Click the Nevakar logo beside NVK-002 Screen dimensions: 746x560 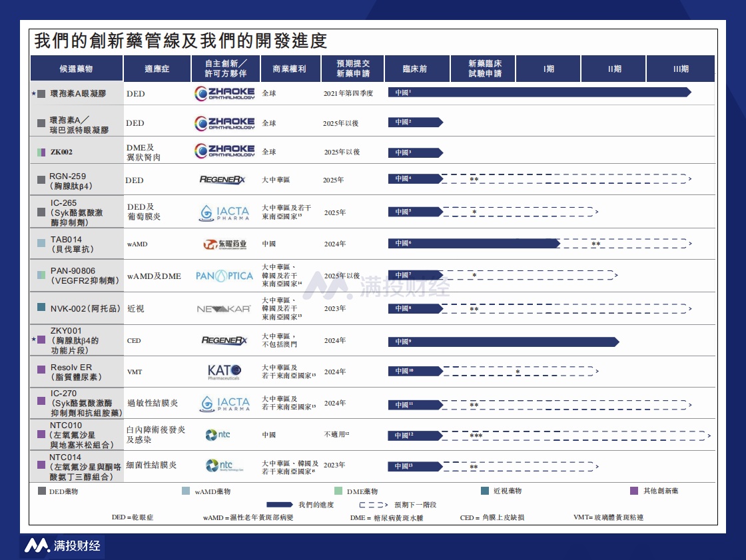[224, 309]
